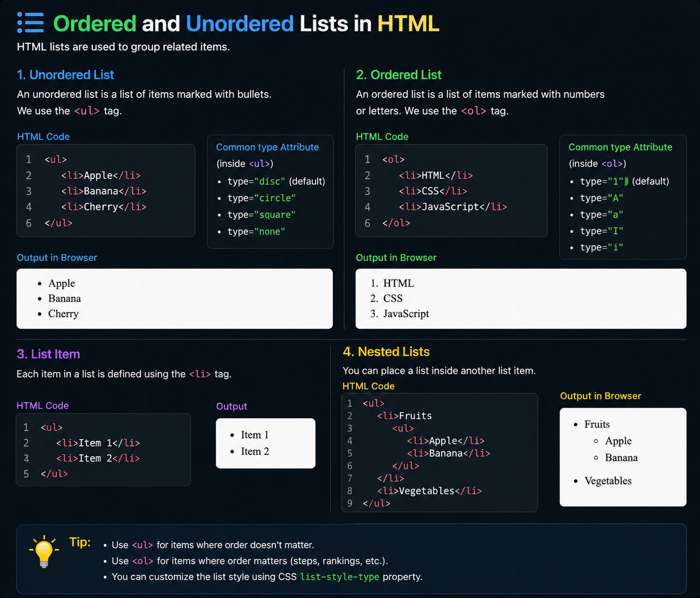
Task: Click code line "<li>Cherry</li>"
Action: pos(104,207)
